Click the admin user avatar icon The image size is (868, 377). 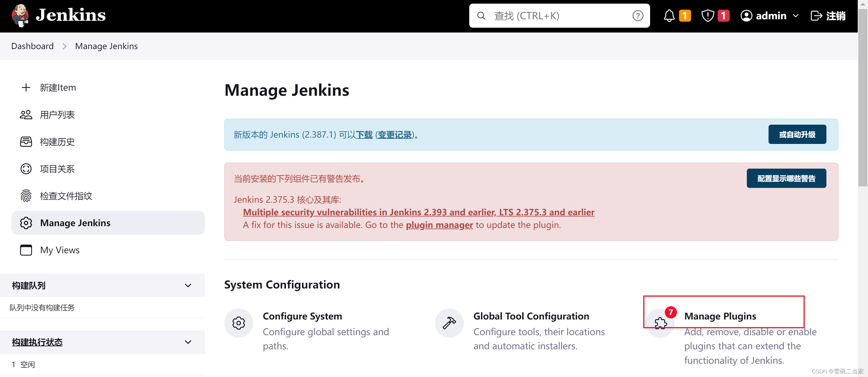746,16
